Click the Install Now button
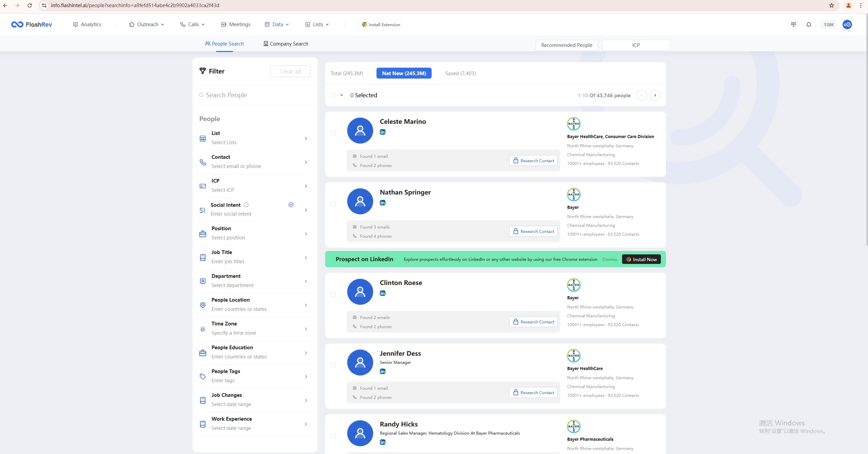868x454 pixels. (641, 259)
